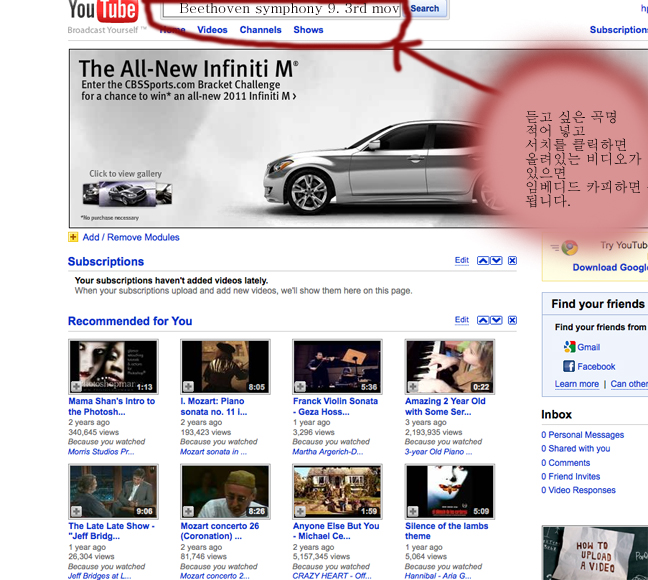The height and width of the screenshot is (580, 648).
Task: Open The Late Late Show Jeff Bridges video thumbnail
Action: tap(113, 492)
